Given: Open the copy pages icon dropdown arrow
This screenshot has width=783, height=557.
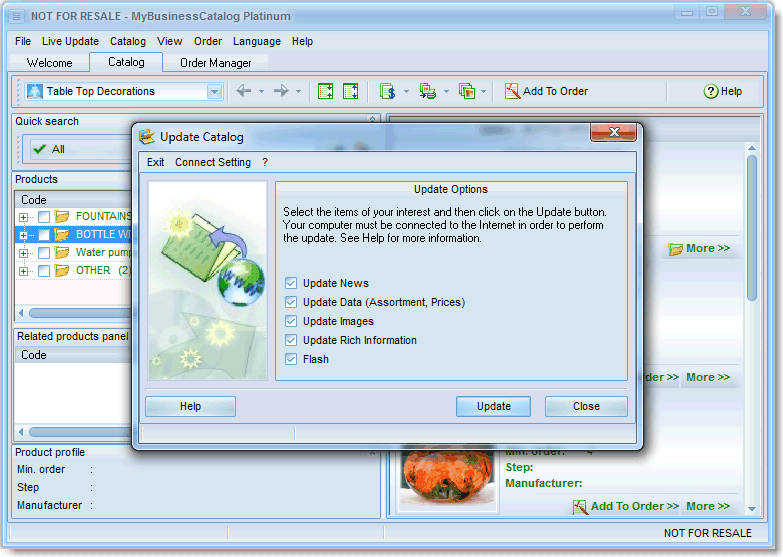Looking at the screenshot, I should pos(483,91).
